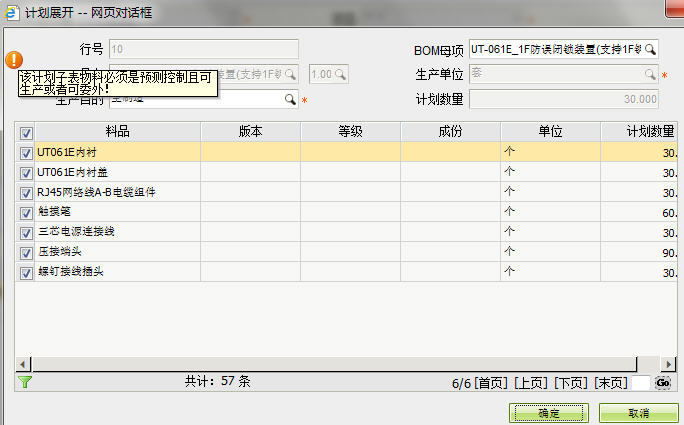Image resolution: width=684 pixels, height=425 pixels.
Task: Click the BOM母项 search magnifier icon
Action: pyautogui.click(x=650, y=49)
